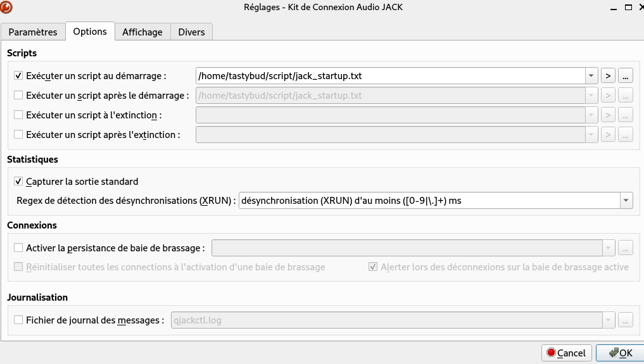Enable 'Activer la persistance de baie de brassage'
The width and height of the screenshot is (644, 364).
[x=18, y=248]
